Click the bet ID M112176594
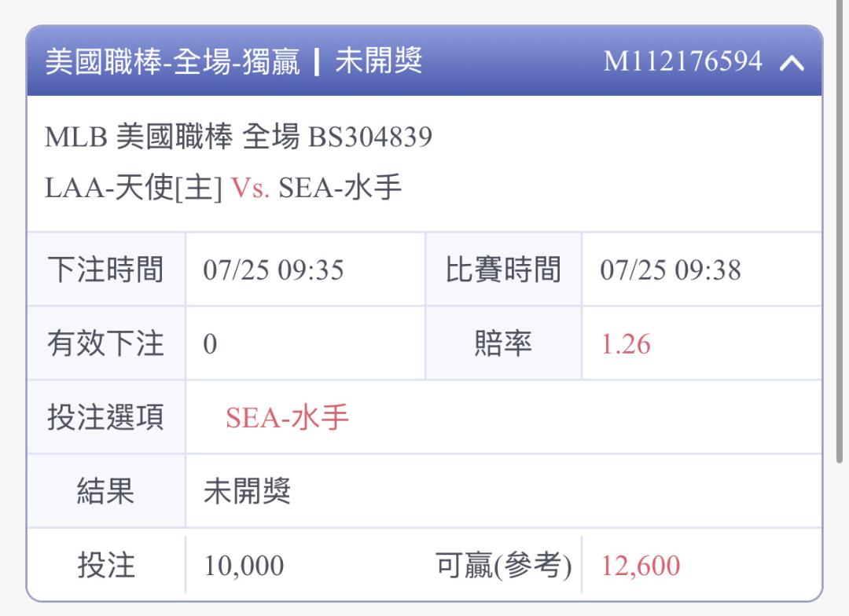Image resolution: width=849 pixels, height=616 pixels. [x=683, y=60]
